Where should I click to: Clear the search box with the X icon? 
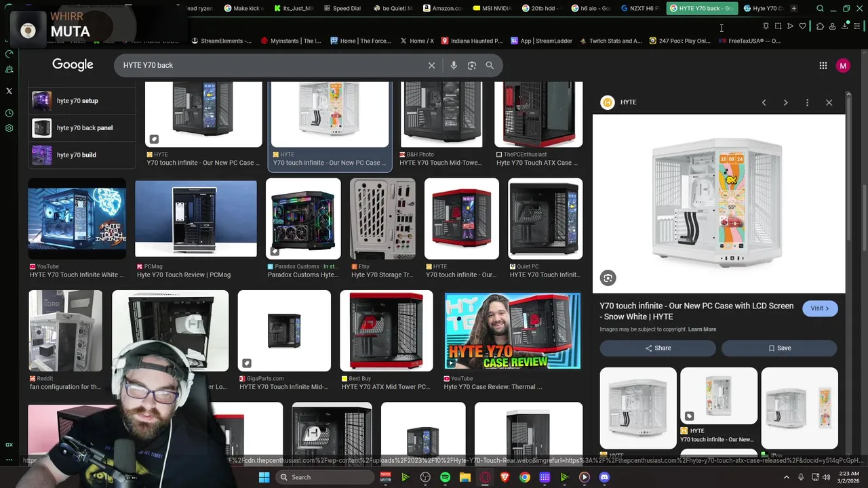click(431, 65)
